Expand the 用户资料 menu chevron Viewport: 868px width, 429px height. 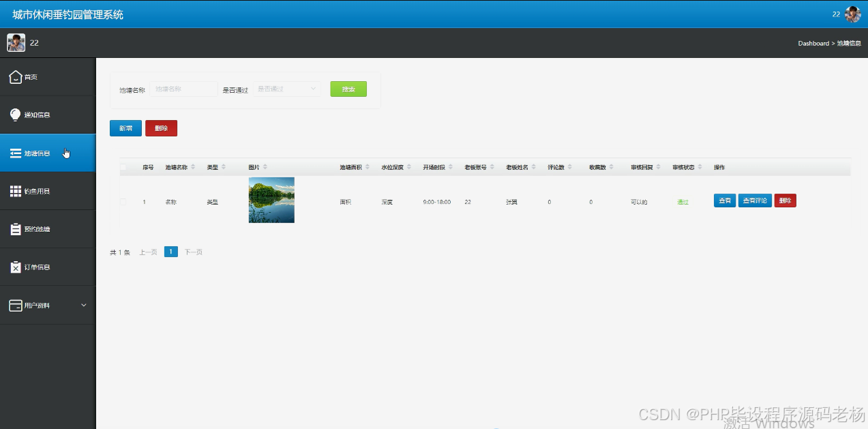pyautogui.click(x=84, y=305)
